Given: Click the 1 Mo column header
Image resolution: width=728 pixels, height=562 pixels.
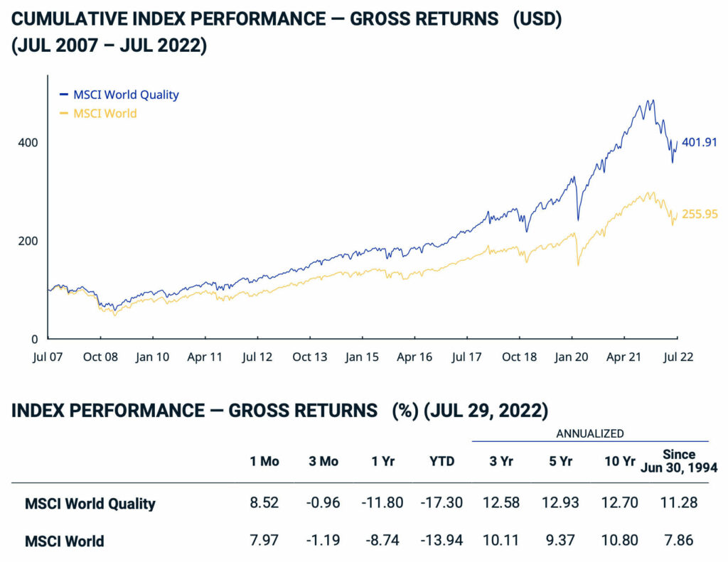Looking at the screenshot, I should click(x=264, y=461).
